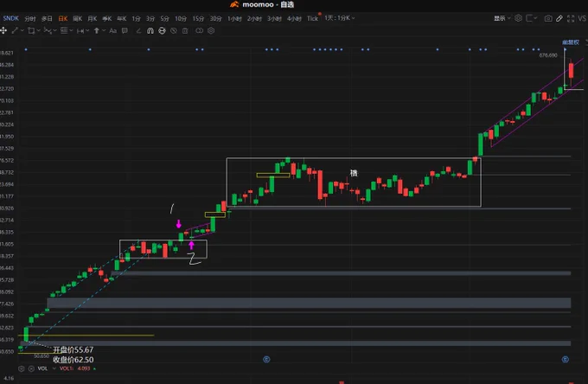Select the 2小时 timeframe
Viewport: 588px width, 384px height.
click(x=254, y=19)
